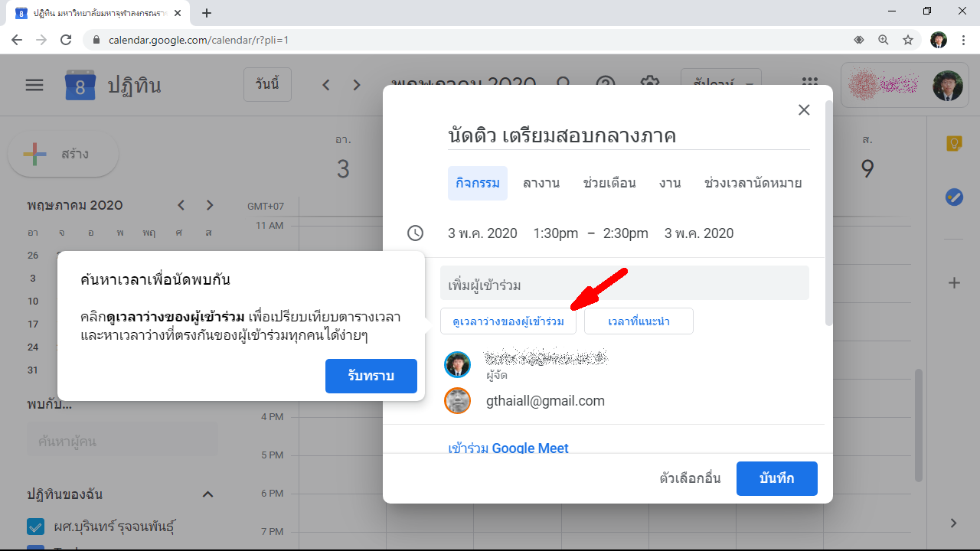Screen dimensions: 980x551
Task: Toggle the ผศ.บุรินทร์ รุจจนพันธุ์ calendar checkbox
Action: coord(34,527)
